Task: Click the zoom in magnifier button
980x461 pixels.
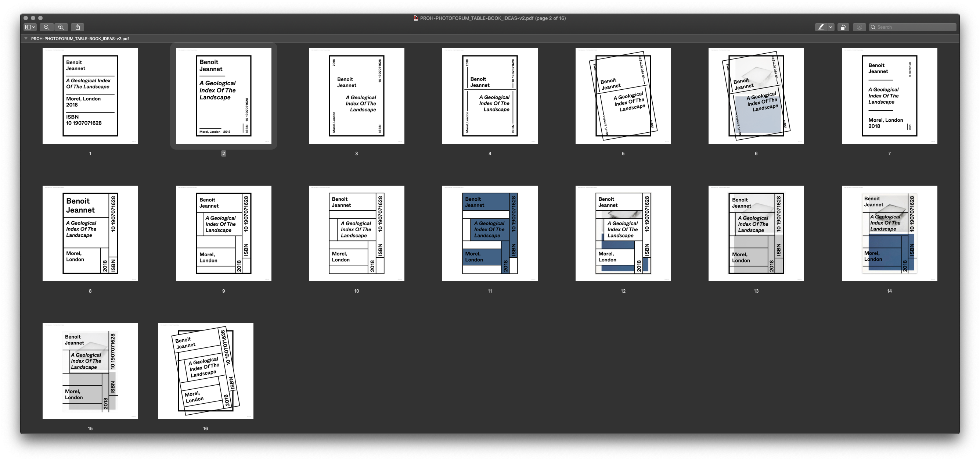Action: click(x=61, y=27)
